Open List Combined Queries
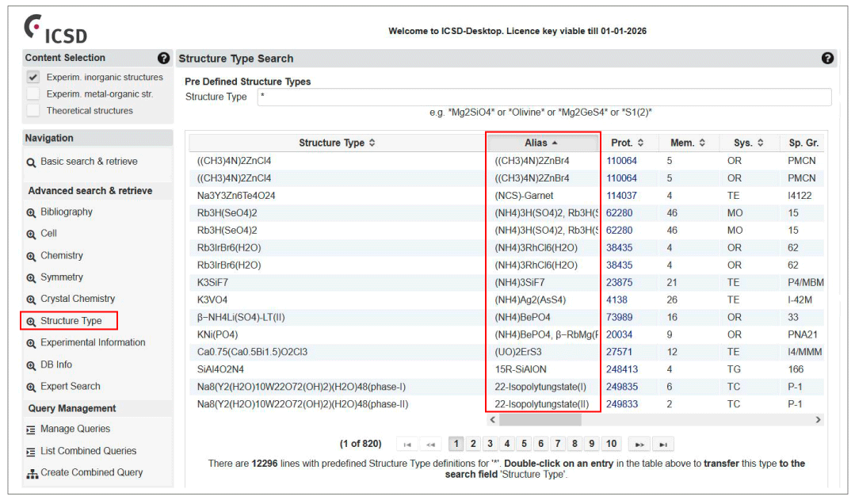 [88, 451]
